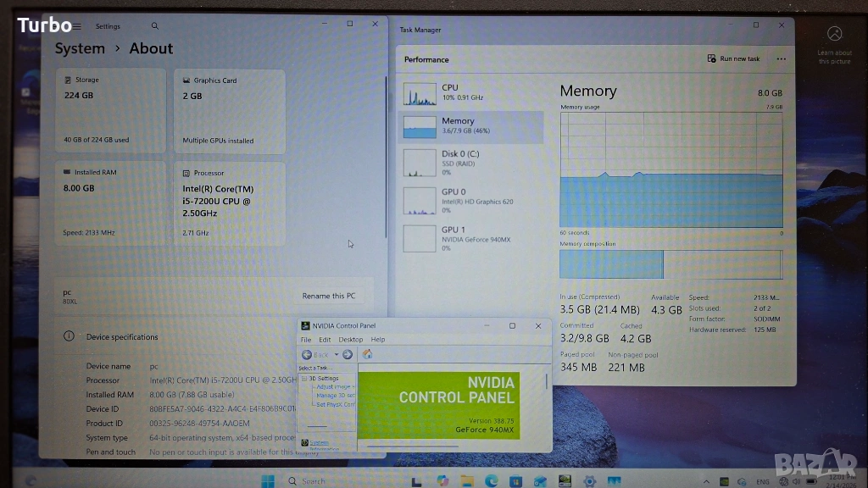Open the Desktop menu in NVIDIA Control Panel
This screenshot has width=868, height=488.
point(350,340)
